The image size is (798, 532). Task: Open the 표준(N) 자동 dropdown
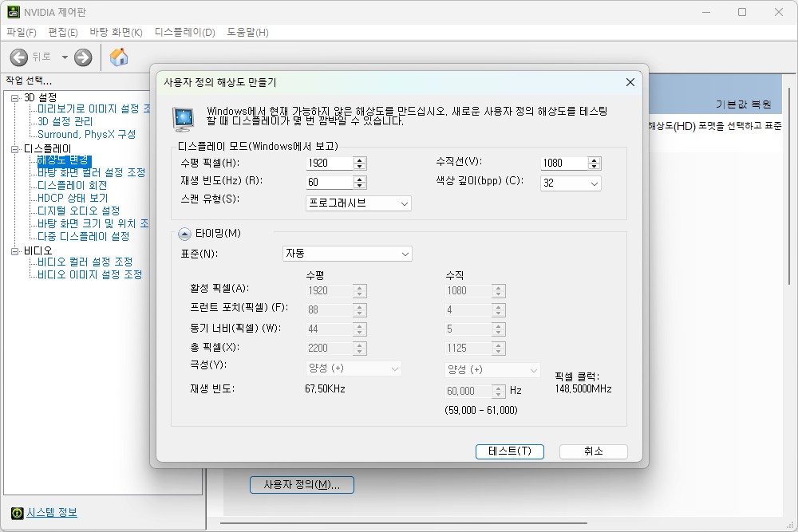[347, 254]
